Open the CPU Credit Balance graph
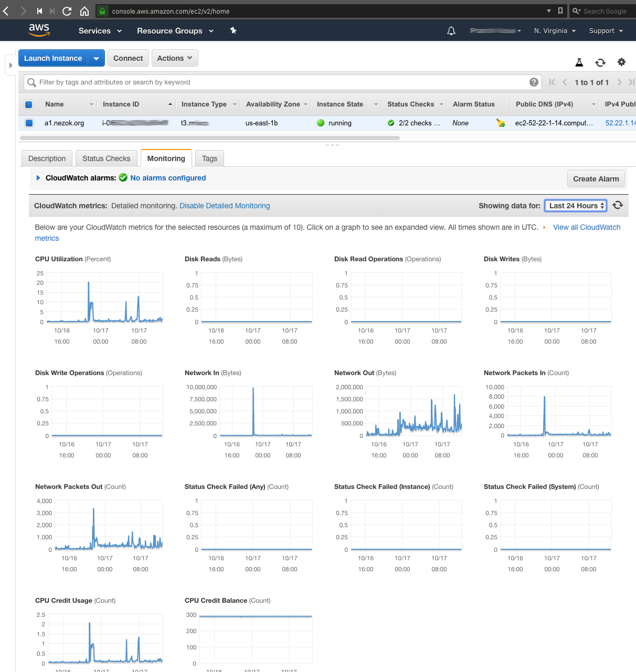The height and width of the screenshot is (672, 636). click(x=256, y=639)
